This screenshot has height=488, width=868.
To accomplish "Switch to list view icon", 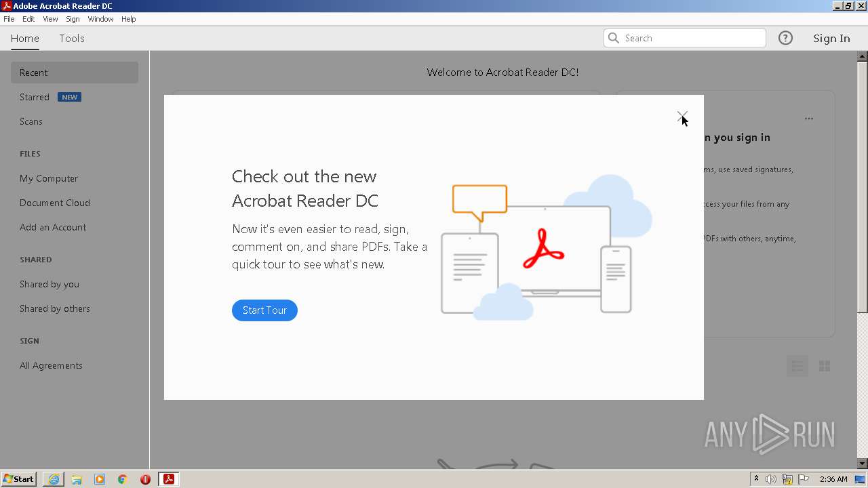I will [797, 366].
